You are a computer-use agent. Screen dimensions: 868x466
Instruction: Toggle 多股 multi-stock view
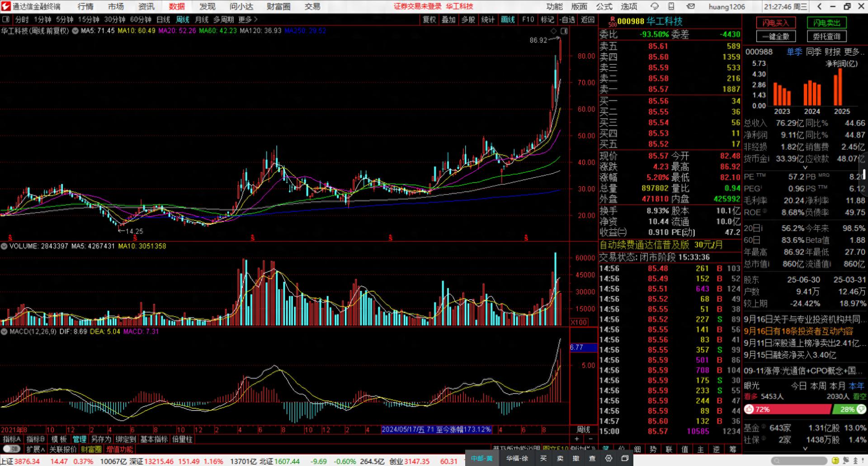coord(468,19)
